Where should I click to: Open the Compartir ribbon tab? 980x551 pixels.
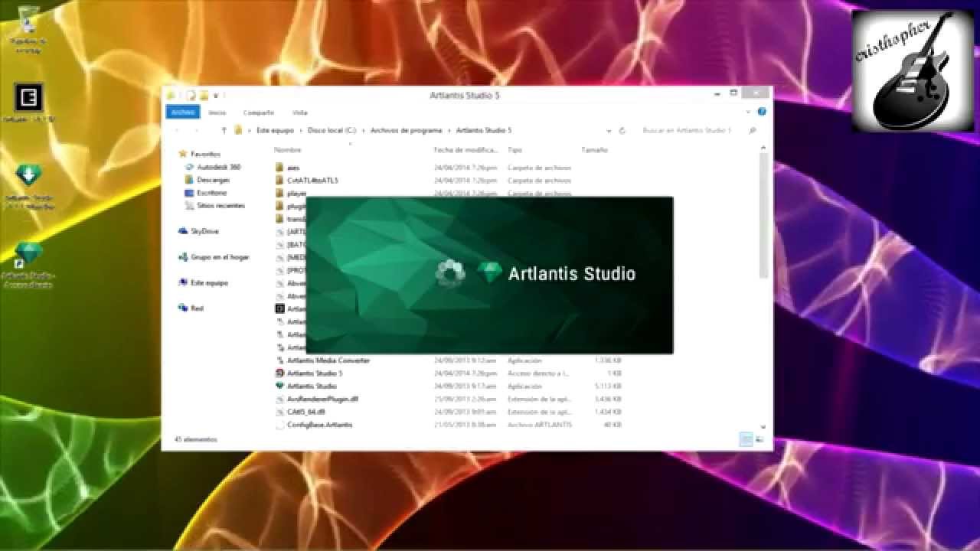(259, 112)
